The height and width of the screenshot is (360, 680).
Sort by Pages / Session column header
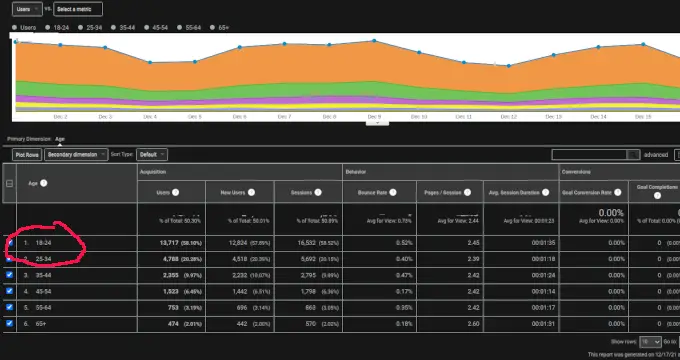pos(442,193)
